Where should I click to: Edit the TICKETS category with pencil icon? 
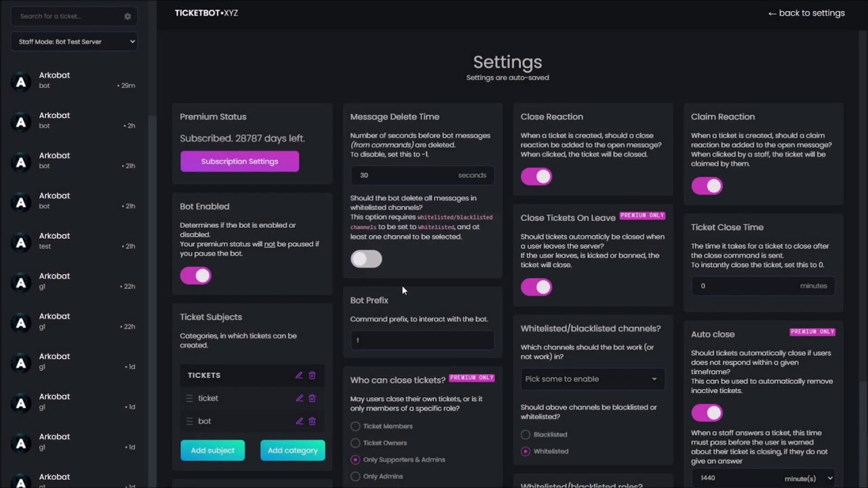click(299, 375)
